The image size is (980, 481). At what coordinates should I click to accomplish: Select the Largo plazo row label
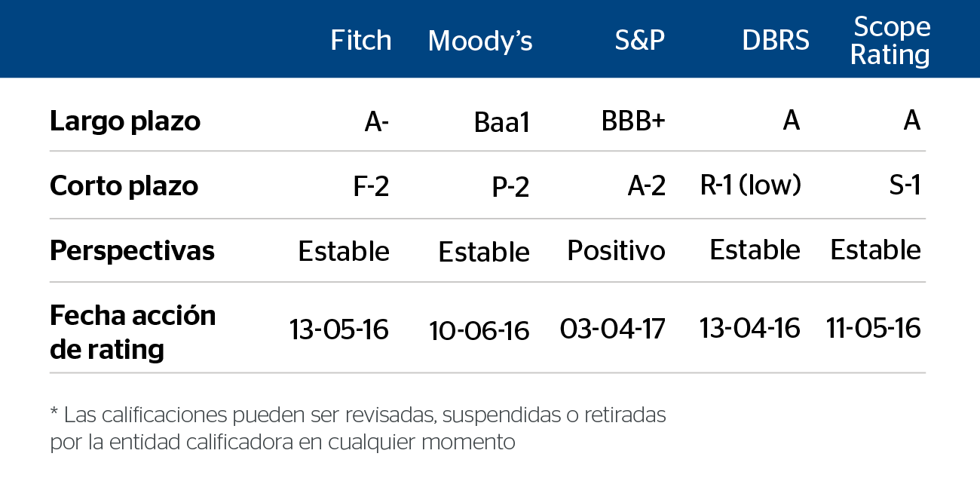(x=125, y=121)
